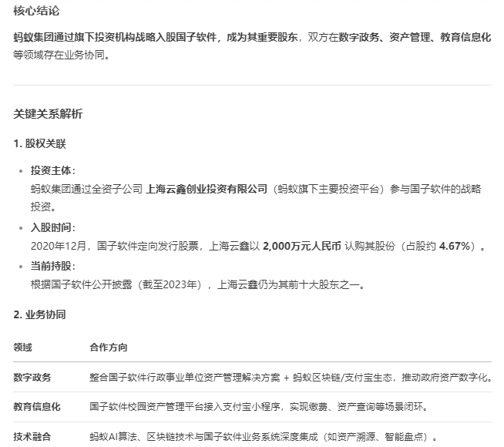Select the 关键关系解析 heading

48,114
